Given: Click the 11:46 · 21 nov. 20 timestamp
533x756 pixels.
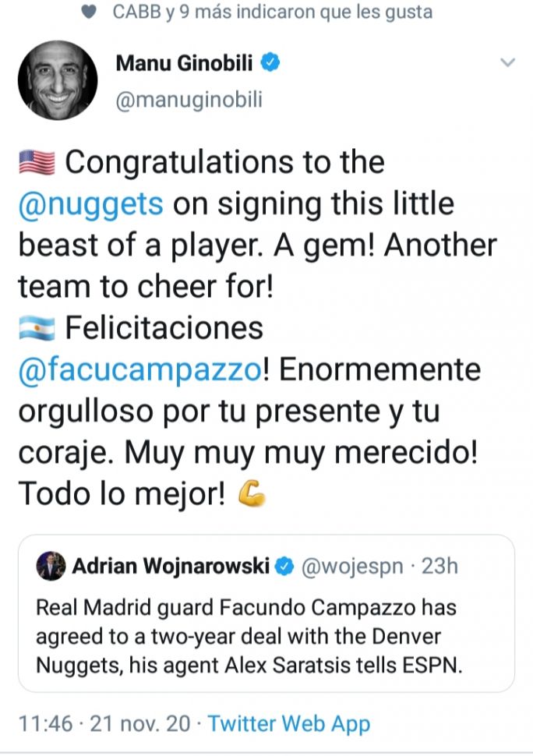Looking at the screenshot, I should [x=104, y=723].
